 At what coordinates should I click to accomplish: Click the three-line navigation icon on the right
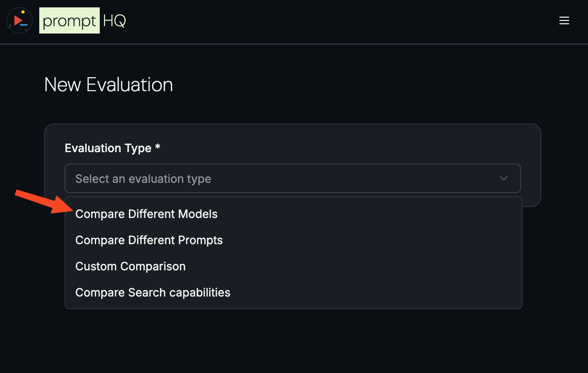coord(564,20)
